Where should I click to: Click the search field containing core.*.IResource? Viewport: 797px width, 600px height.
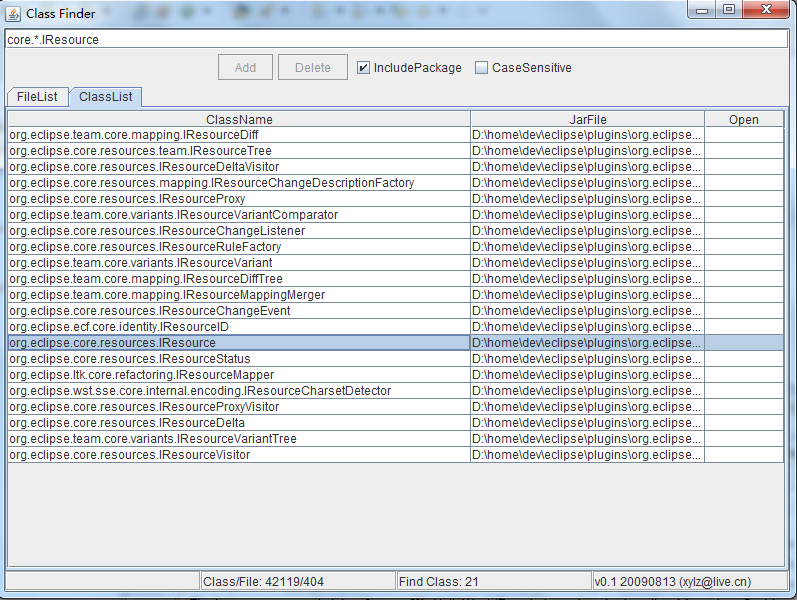[396, 40]
